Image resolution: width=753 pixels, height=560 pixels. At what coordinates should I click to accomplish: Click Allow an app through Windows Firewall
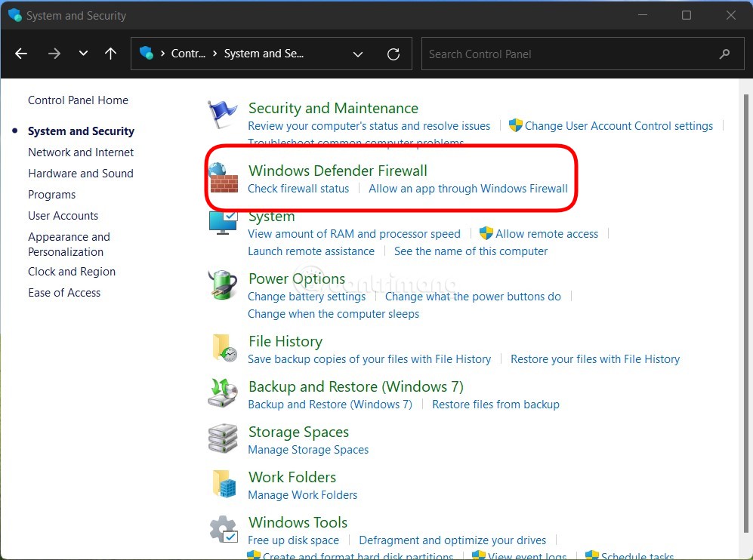click(x=468, y=188)
